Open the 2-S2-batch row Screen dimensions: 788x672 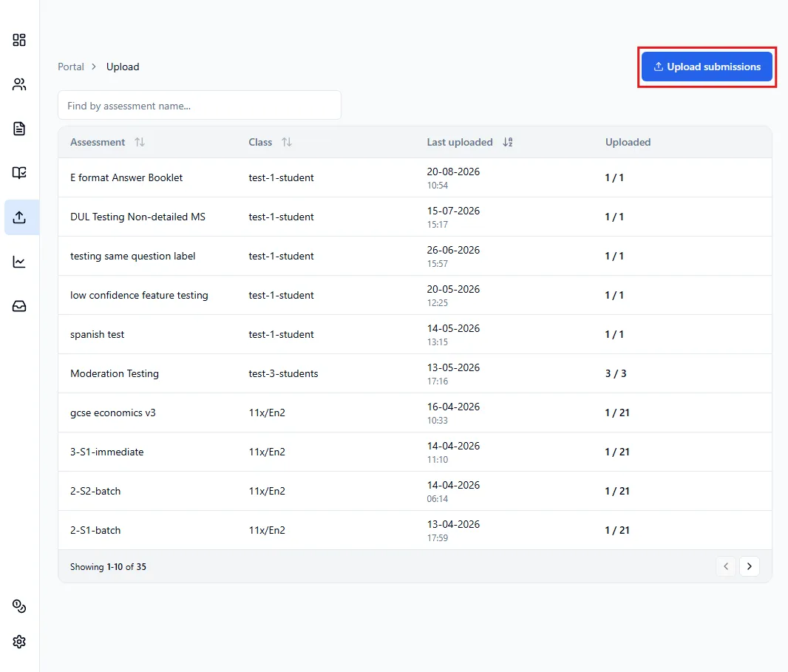coord(415,491)
